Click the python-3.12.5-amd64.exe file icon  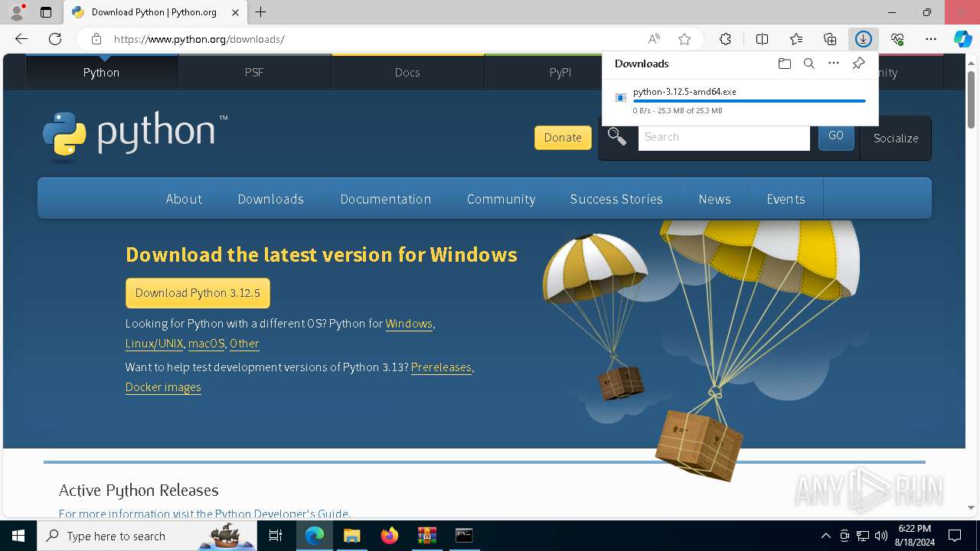pyautogui.click(x=621, y=98)
